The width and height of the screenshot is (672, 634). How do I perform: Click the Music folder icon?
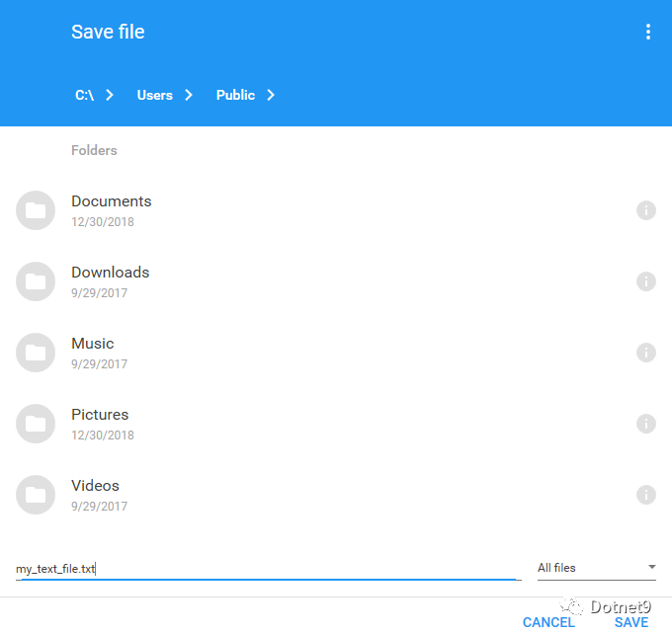[x=36, y=353]
